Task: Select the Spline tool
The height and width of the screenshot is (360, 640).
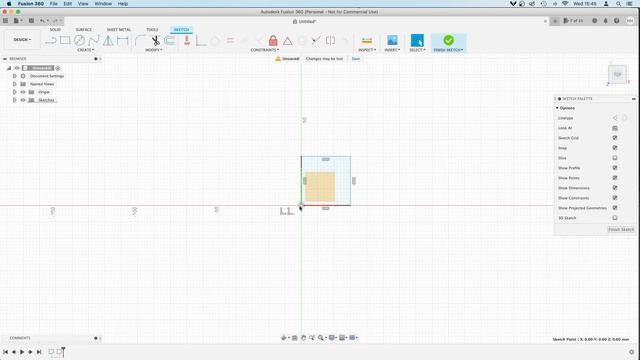Action: [x=94, y=40]
